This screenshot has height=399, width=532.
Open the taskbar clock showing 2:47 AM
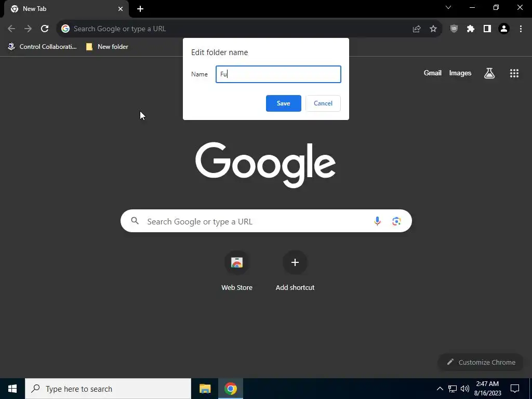point(487,389)
